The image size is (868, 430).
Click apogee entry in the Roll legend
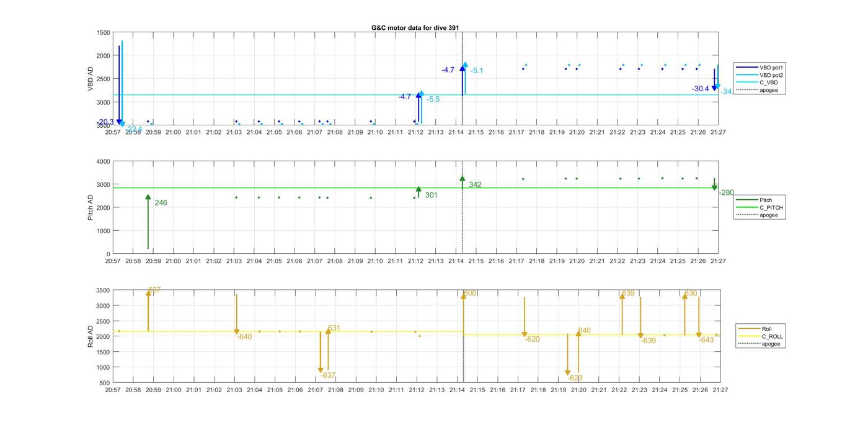click(759, 344)
